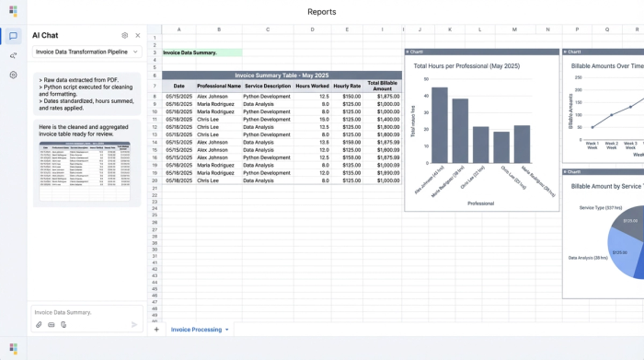Open the invoice table thumbnail in chat
644x360 pixels.
pyautogui.click(x=85, y=171)
